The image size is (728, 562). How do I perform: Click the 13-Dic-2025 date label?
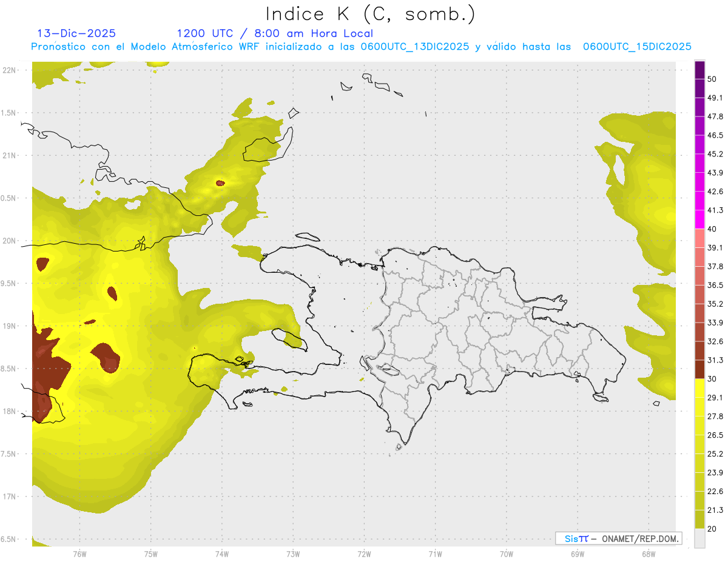click(x=76, y=33)
